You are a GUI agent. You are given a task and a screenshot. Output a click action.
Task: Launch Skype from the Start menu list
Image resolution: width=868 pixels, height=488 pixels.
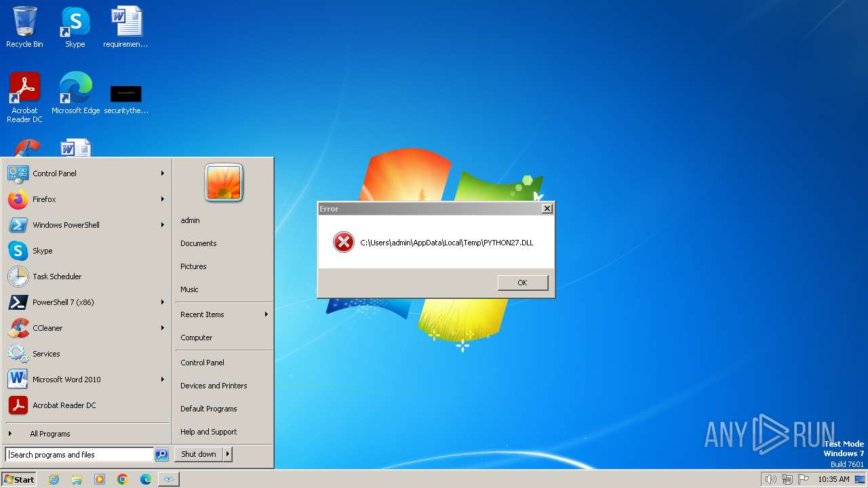[x=86, y=251]
